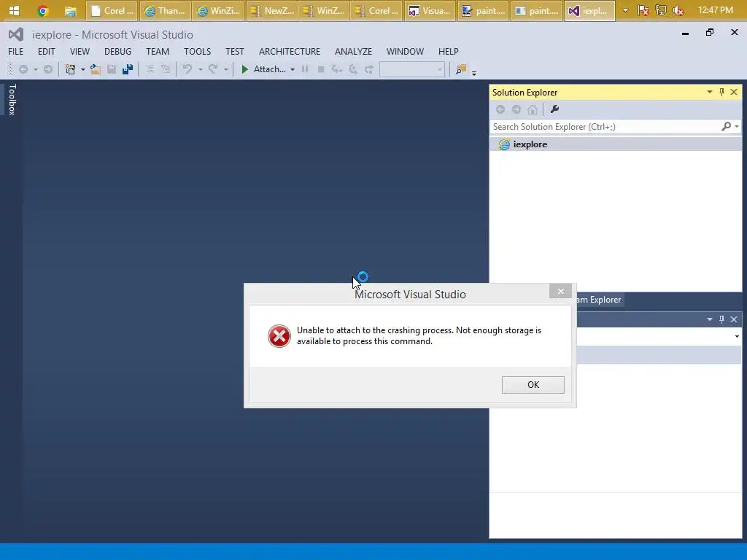This screenshot has width=747, height=560.
Task: Click the Solution Explorer search magnifier icon
Action: pyautogui.click(x=726, y=126)
